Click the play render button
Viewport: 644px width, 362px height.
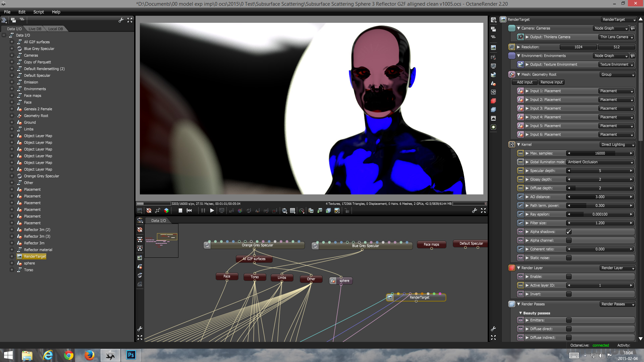pos(212,210)
